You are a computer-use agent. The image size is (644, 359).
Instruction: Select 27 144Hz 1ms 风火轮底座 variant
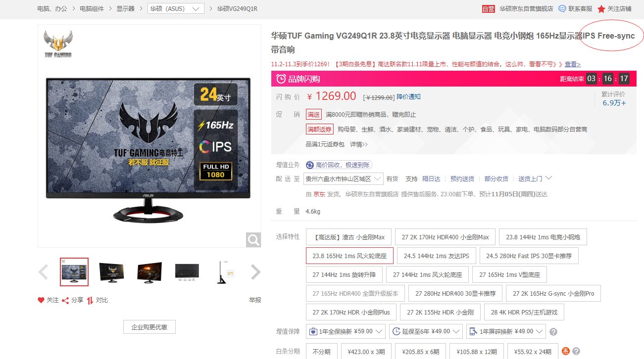pos(428,274)
